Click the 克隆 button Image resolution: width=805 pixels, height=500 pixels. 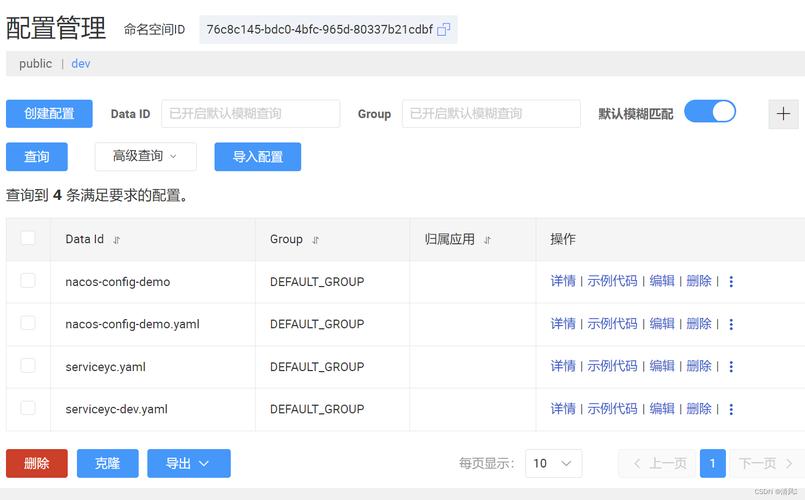(x=107, y=464)
